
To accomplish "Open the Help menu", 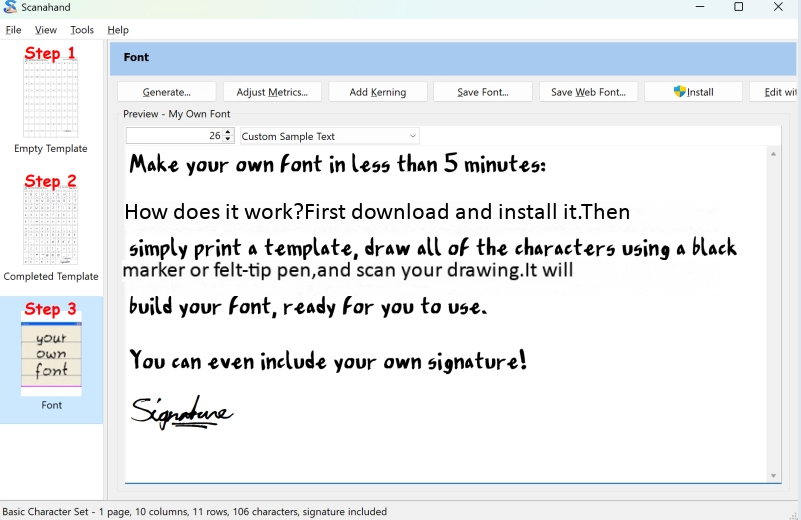I will (x=118, y=30).
